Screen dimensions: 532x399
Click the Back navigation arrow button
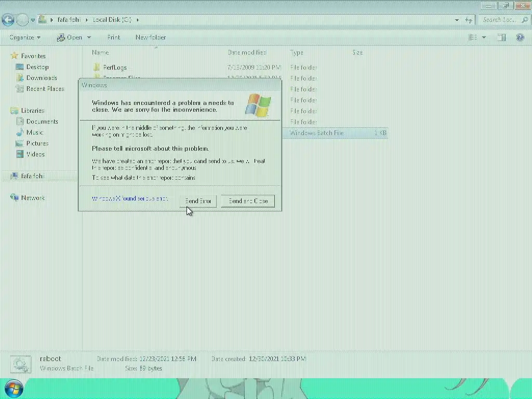click(8, 20)
